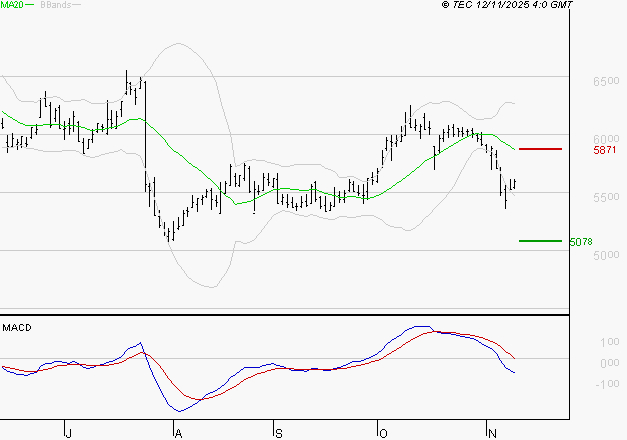Click the MACD -100 axis label
This screenshot has width=627, height=440.
[x=607, y=384]
